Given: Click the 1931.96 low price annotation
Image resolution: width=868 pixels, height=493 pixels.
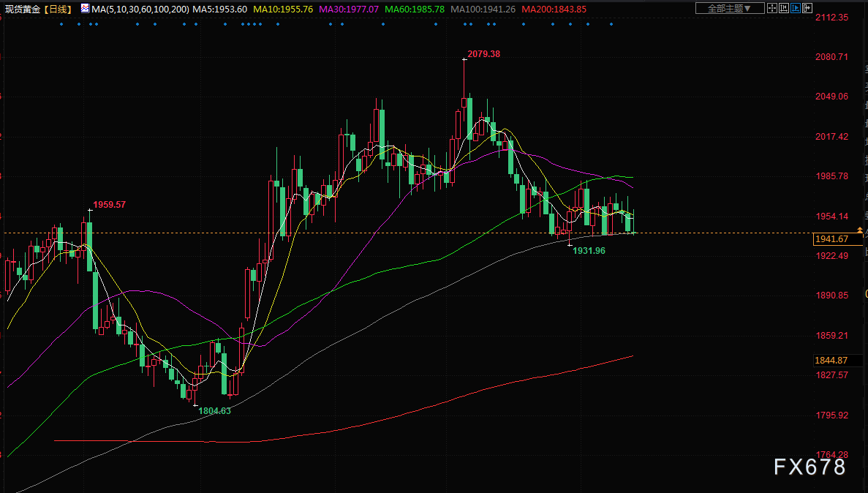Looking at the screenshot, I should [x=589, y=250].
